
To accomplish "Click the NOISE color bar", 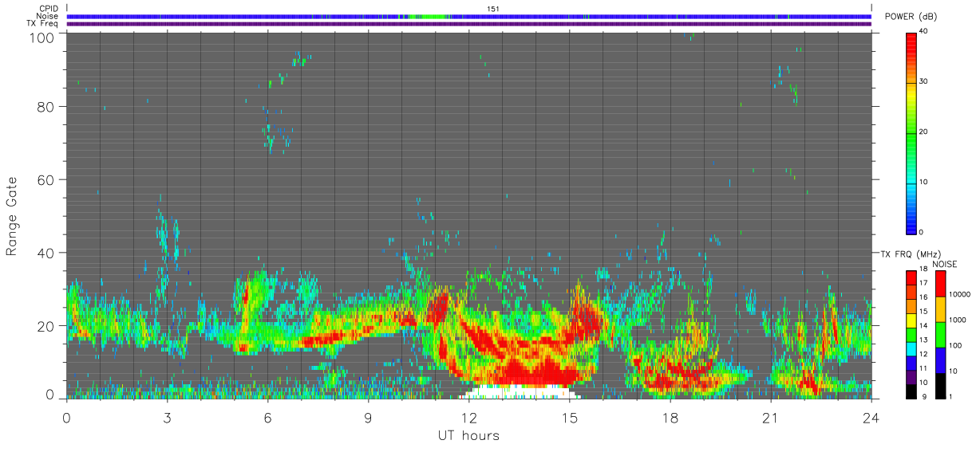I will pos(940,334).
